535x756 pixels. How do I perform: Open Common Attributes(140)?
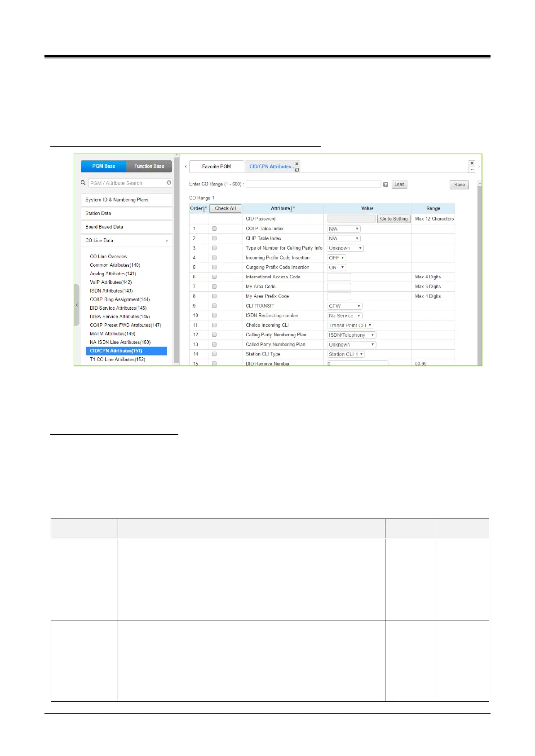(x=115, y=265)
